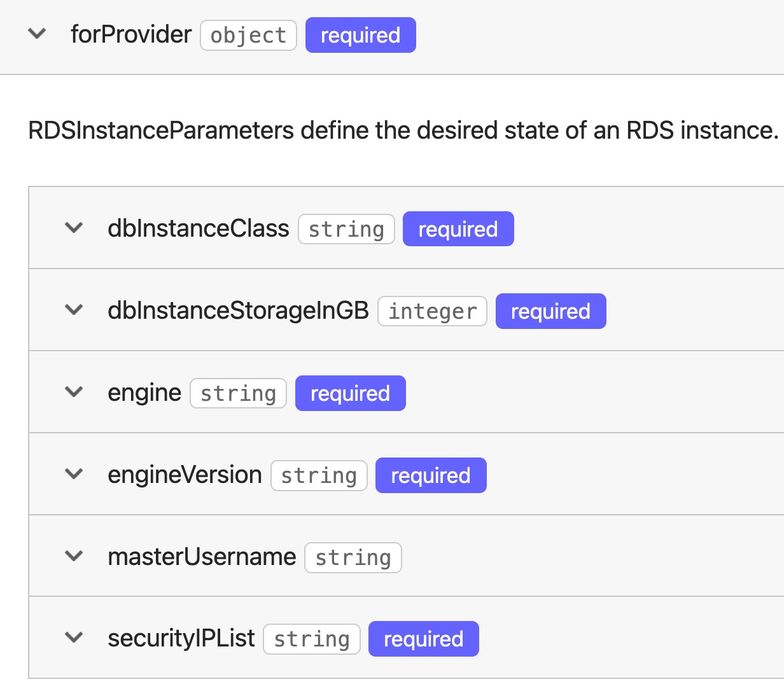This screenshot has height=691, width=784.
Task: Click the object type badge on forProvider
Action: [248, 35]
